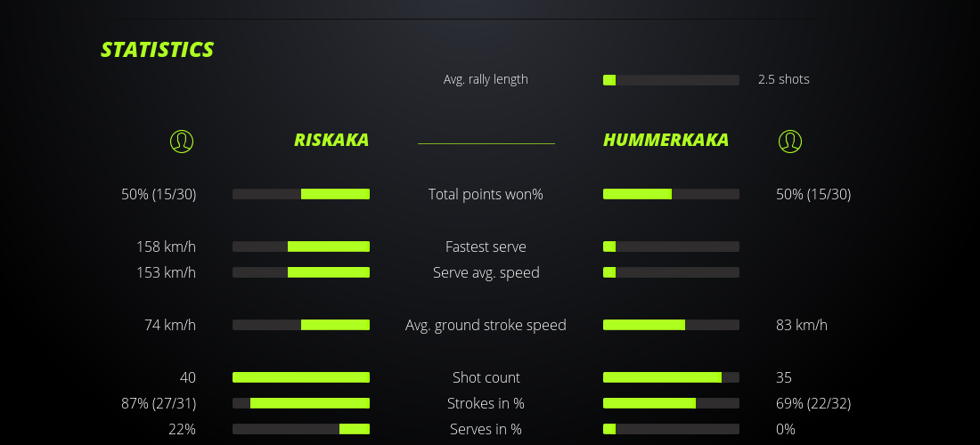Click the 2.5 shots rally value
This screenshot has width=980, height=445.
(784, 79)
